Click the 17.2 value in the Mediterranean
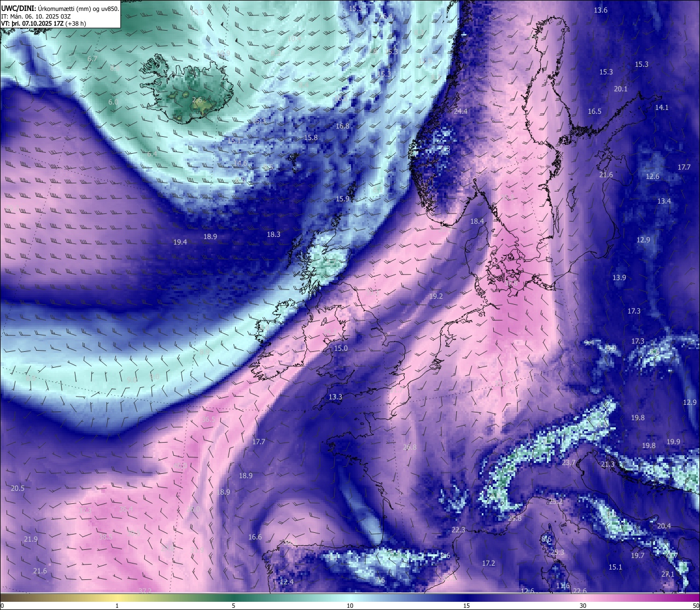The image size is (700, 610). click(488, 563)
